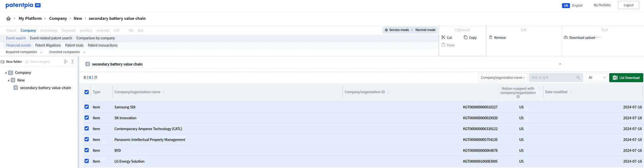This screenshot has height=168, width=644.
Task: Click the Logout button
Action: (x=628, y=5)
